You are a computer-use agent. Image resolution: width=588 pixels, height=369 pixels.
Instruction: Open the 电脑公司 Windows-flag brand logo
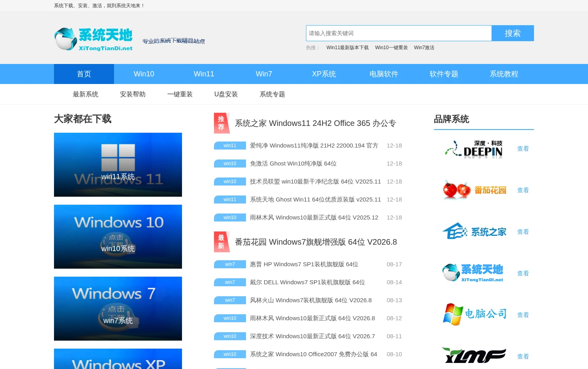tap(474, 315)
